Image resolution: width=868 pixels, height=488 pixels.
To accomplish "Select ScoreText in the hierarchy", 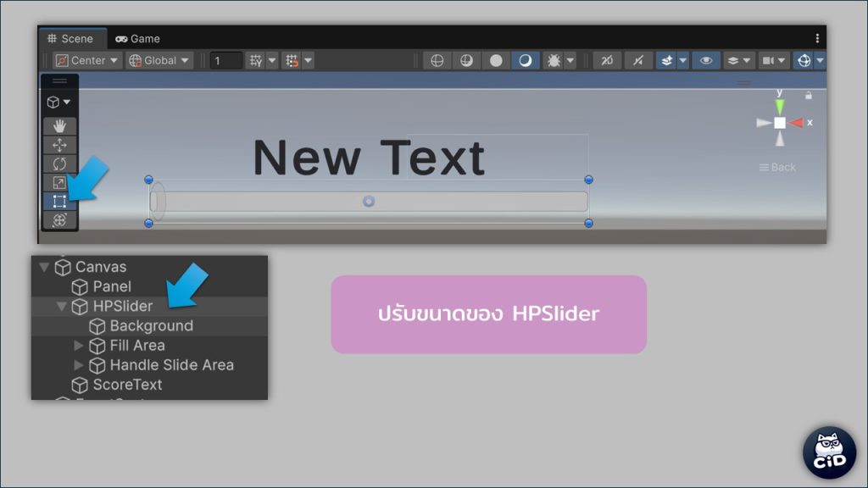I will [127, 385].
